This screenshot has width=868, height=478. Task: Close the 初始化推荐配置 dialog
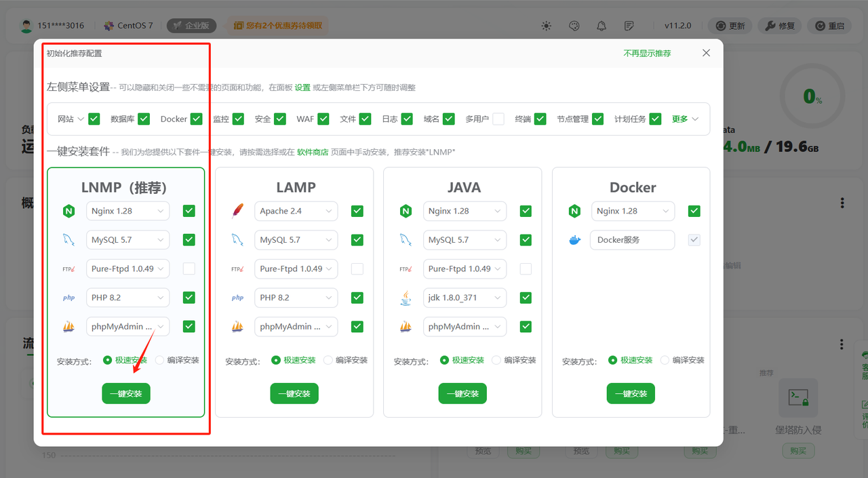click(706, 53)
